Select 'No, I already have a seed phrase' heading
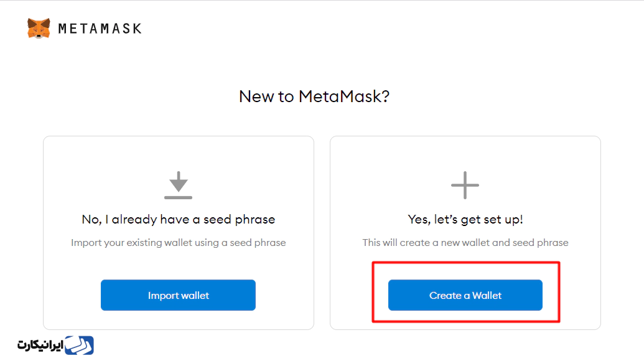The width and height of the screenshot is (644, 363). [178, 220]
